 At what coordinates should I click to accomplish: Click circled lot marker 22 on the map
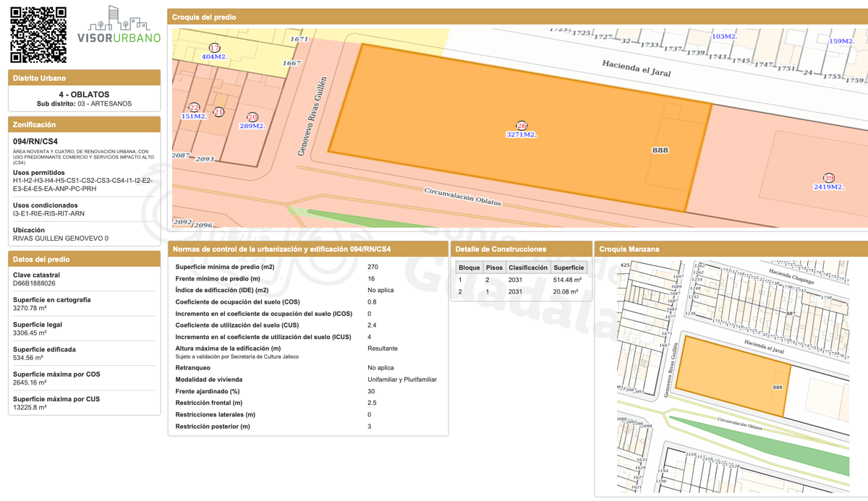pos(194,107)
